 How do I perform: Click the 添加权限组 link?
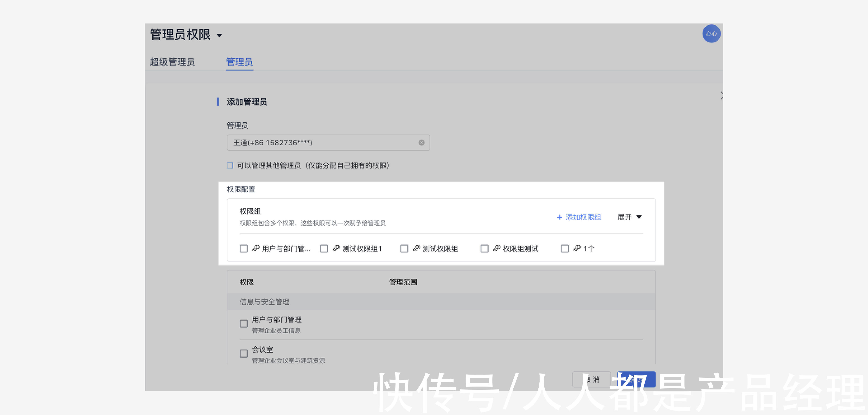pyautogui.click(x=583, y=217)
